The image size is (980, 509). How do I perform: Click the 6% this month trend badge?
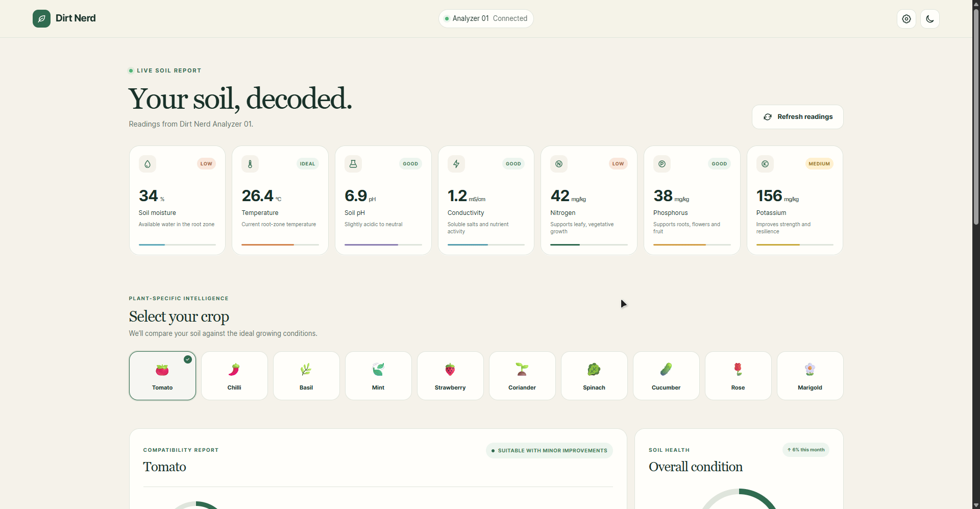tap(806, 450)
